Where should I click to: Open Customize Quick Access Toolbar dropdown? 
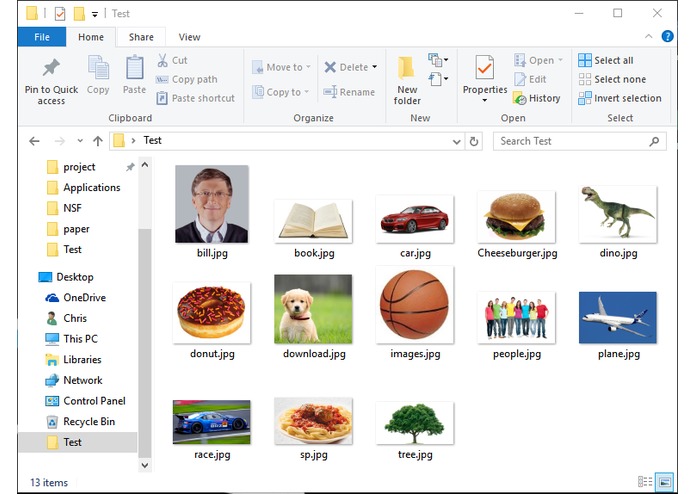94,14
